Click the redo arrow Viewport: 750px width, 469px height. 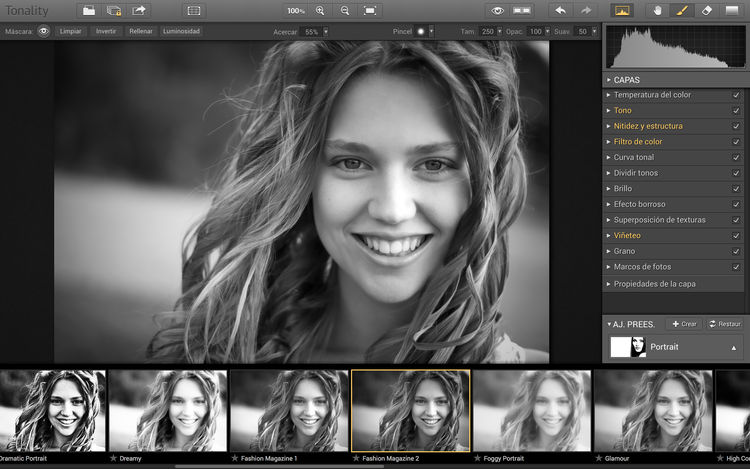click(x=585, y=11)
